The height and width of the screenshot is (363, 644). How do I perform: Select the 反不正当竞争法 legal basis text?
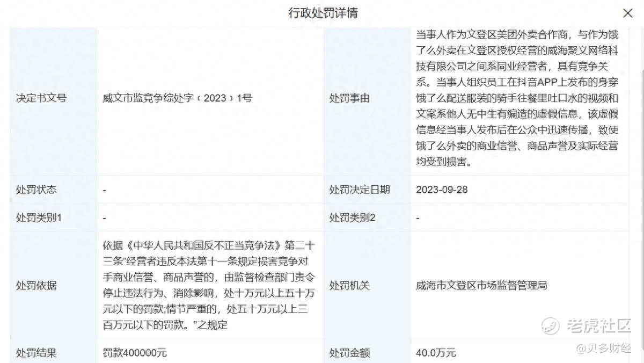209,285
